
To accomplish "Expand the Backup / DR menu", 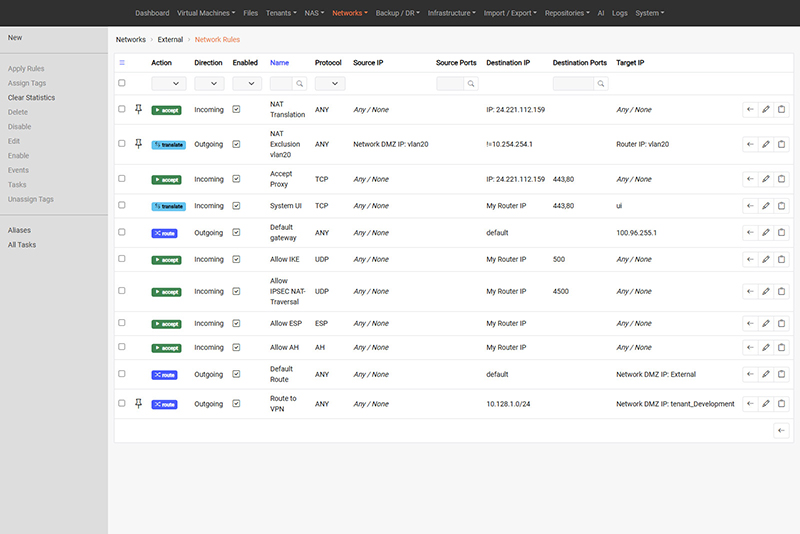I will point(397,13).
